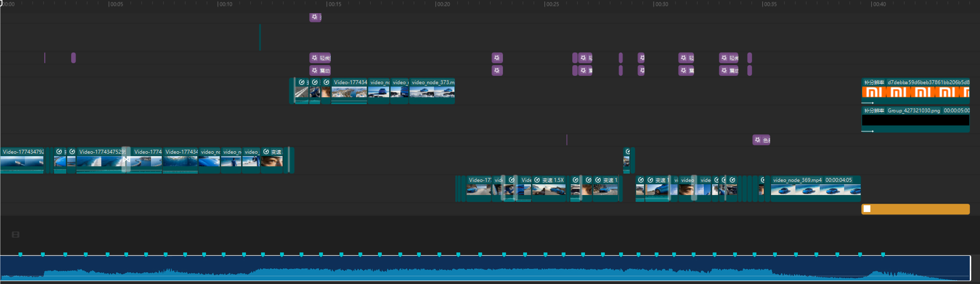Click the speed icon on the 变速 1.5X clip

click(537, 180)
